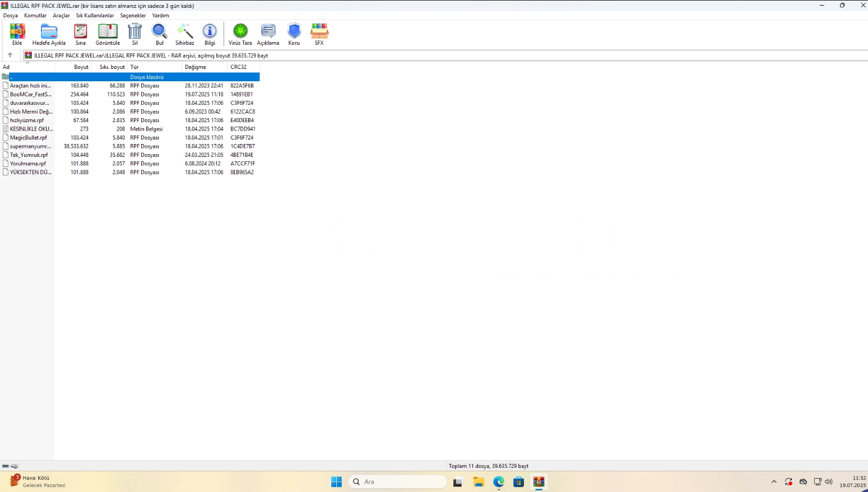Select file supermanyumr...
This screenshot has width=868, height=492.
point(30,146)
